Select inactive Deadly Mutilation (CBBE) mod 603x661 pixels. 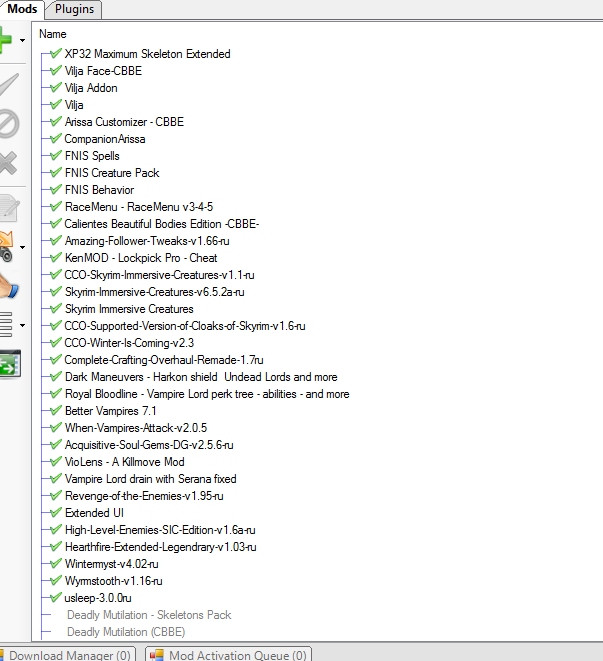[x=126, y=631]
